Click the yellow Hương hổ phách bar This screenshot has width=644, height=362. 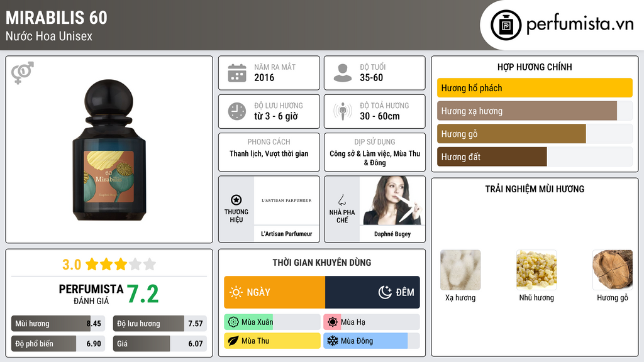[535, 88]
